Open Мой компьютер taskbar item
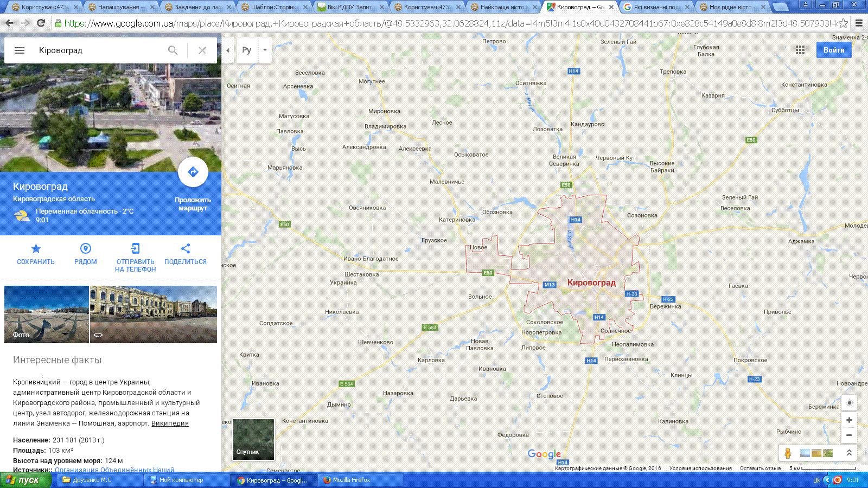The height and width of the screenshot is (488, 868). [187, 480]
